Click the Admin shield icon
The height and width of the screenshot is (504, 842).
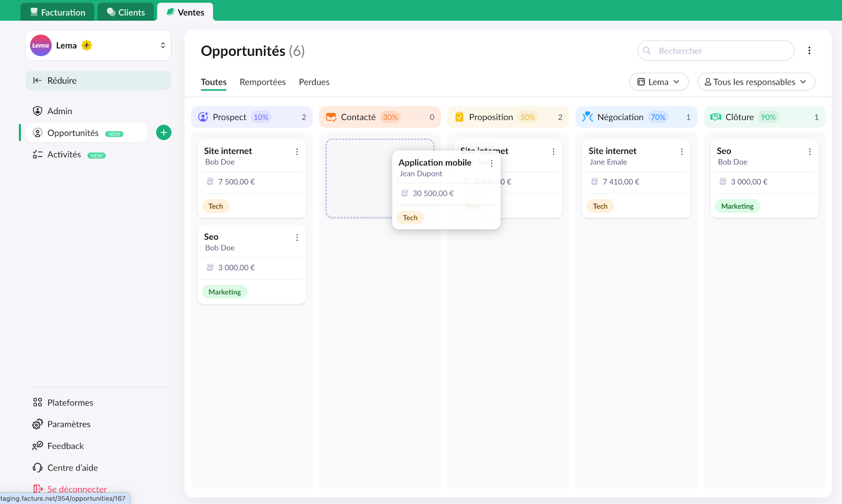click(x=37, y=111)
